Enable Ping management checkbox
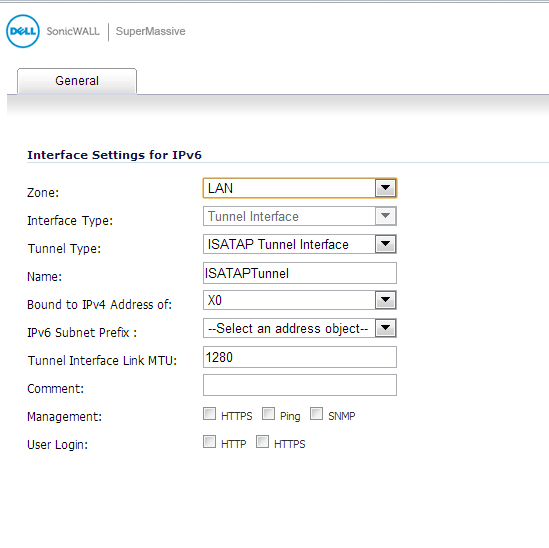The width and height of the screenshot is (549, 548). [269, 414]
